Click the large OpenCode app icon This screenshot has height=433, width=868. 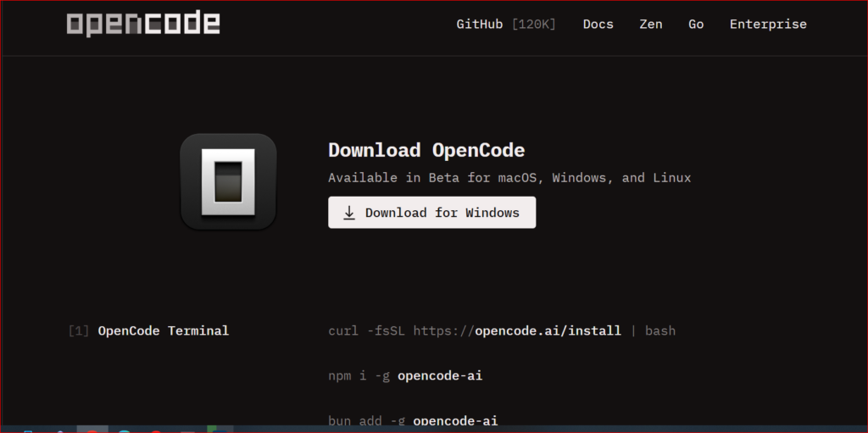pyautogui.click(x=228, y=181)
